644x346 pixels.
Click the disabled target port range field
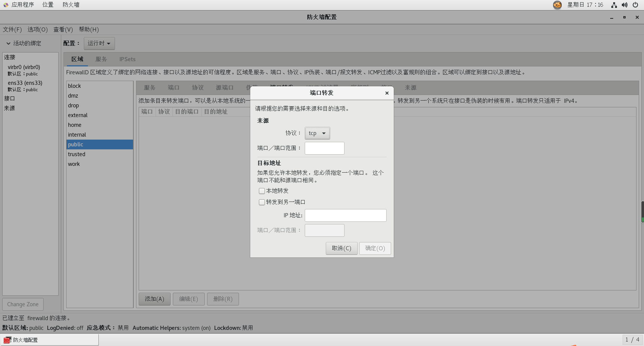[324, 230]
